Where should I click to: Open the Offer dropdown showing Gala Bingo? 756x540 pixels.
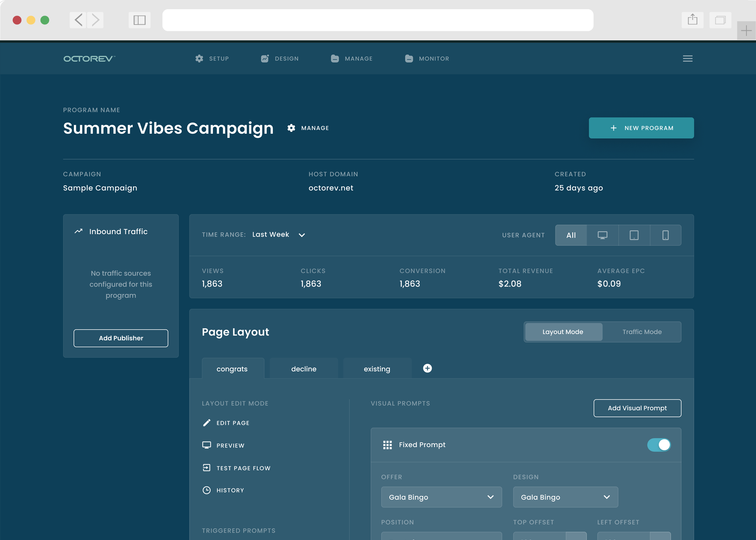441,497
